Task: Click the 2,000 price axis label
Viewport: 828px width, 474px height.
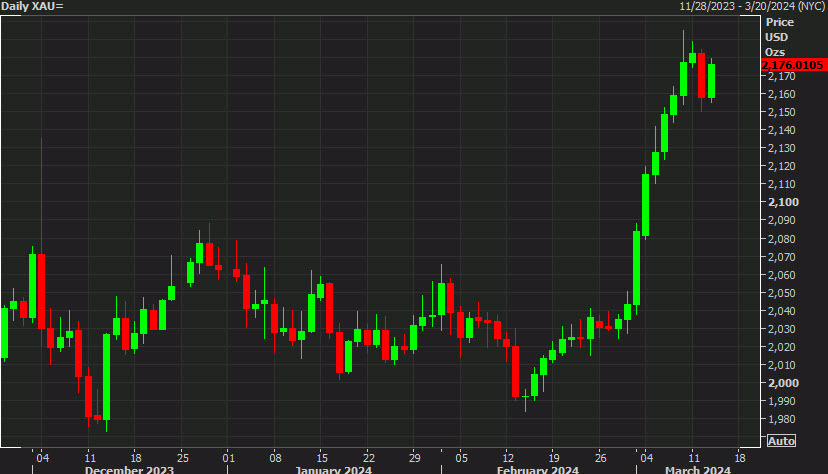Action: 783,383
